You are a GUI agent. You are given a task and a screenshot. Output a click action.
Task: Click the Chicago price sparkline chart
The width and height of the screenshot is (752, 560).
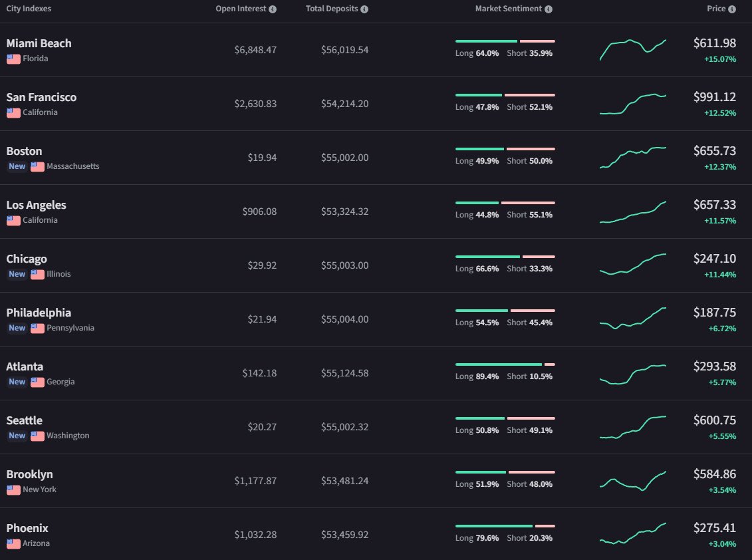click(632, 265)
